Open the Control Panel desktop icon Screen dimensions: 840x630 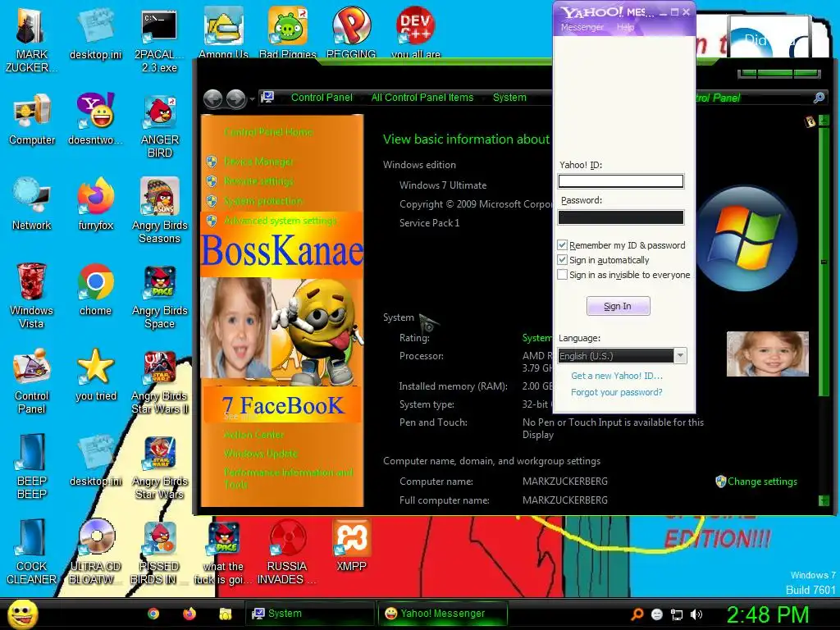(x=32, y=381)
